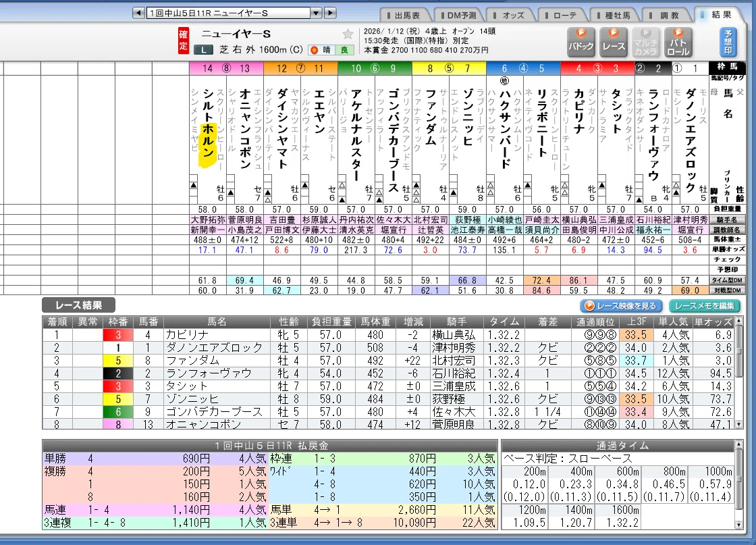Click レース映像を見る button
Image resolution: width=756 pixels, height=545 pixels.
point(621,306)
